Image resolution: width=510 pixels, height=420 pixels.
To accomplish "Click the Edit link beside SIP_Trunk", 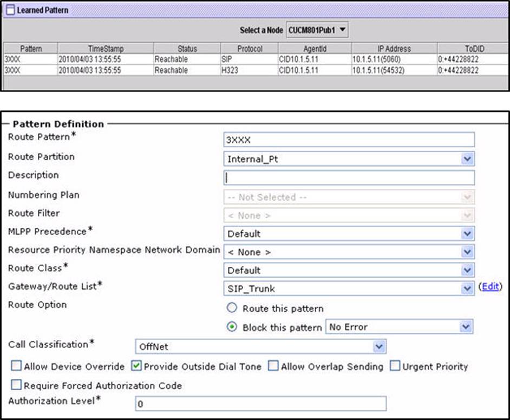I will (490, 287).
